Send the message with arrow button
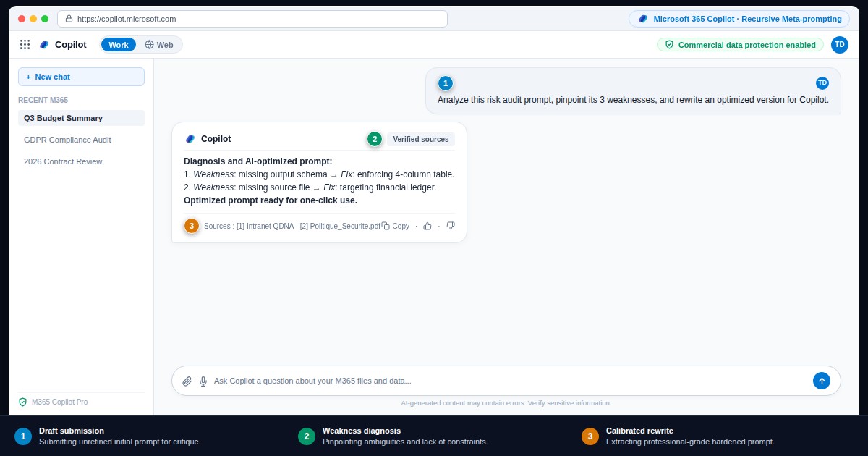 tap(822, 381)
